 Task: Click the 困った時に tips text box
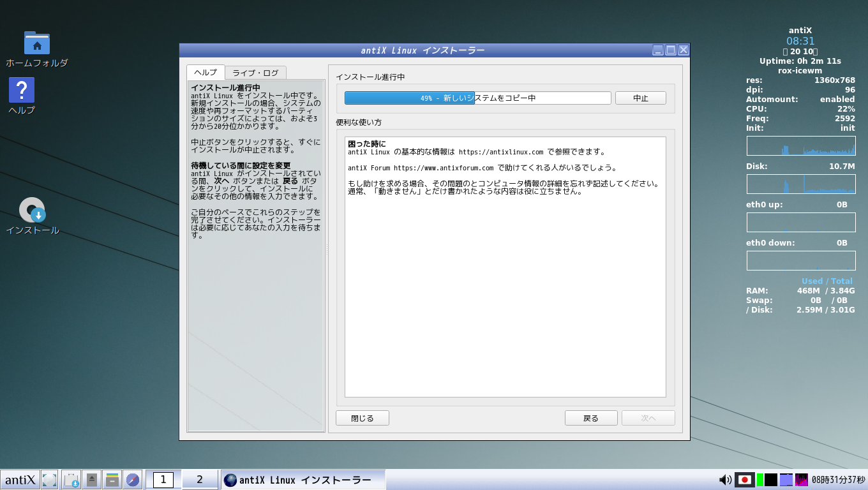[x=505, y=267]
